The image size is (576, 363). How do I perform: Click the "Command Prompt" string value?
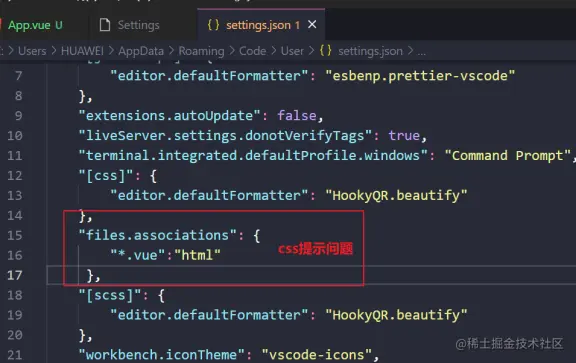508,155
